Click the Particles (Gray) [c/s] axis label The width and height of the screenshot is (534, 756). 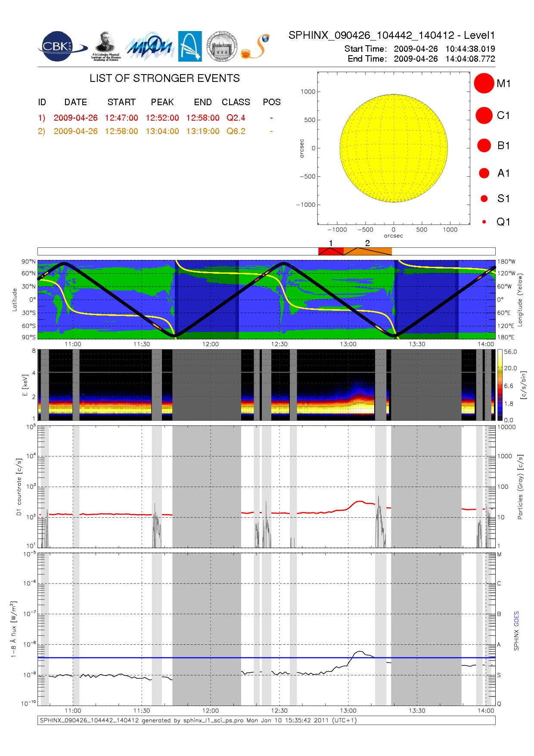[520, 487]
